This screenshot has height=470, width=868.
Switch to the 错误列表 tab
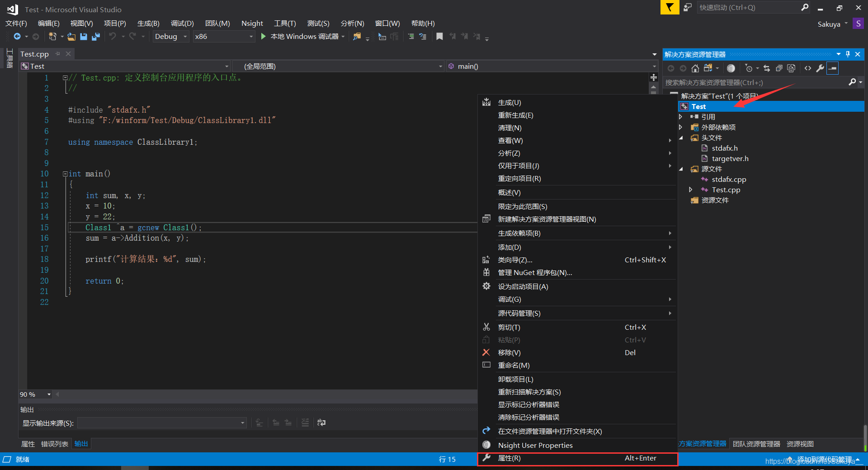tap(55, 444)
